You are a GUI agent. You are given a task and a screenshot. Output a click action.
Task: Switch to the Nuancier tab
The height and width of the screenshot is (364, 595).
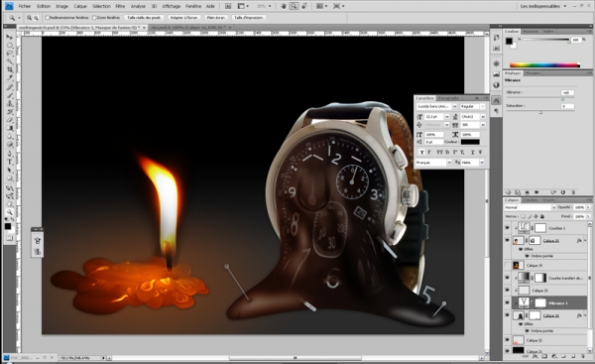click(x=531, y=31)
